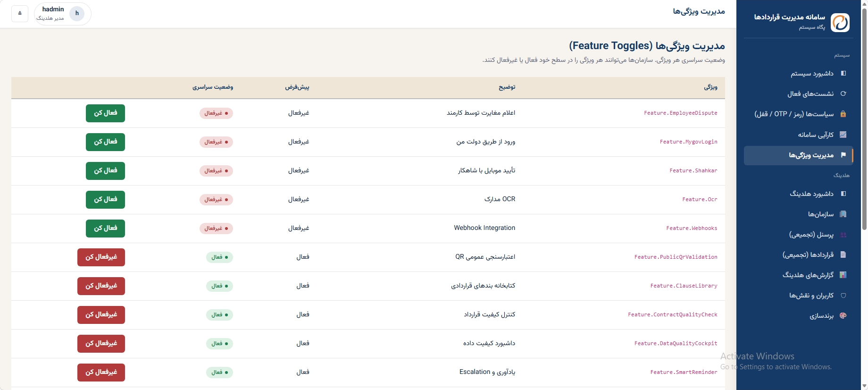
Task: Enable Feature.MygovLogin with فعال کن
Action: (105, 142)
